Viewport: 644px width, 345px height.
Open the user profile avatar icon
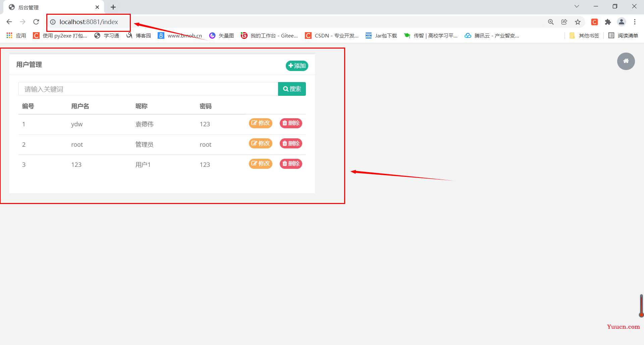tap(622, 22)
